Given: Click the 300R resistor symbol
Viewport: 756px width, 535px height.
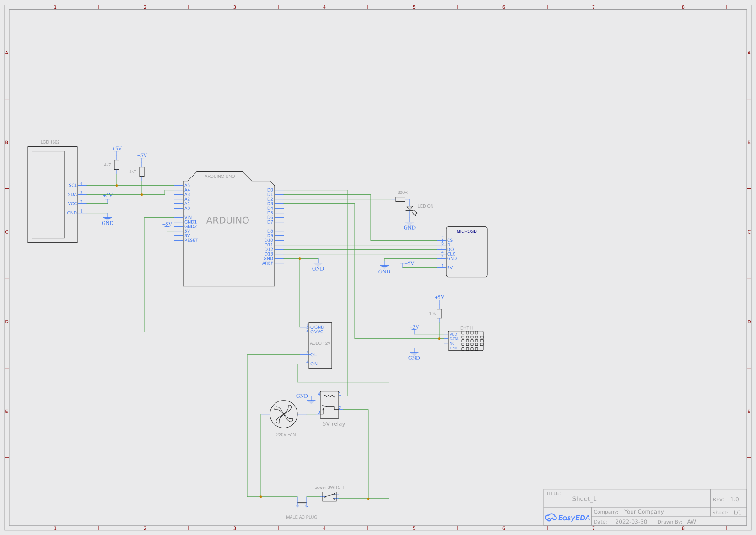Looking at the screenshot, I should 400,199.
